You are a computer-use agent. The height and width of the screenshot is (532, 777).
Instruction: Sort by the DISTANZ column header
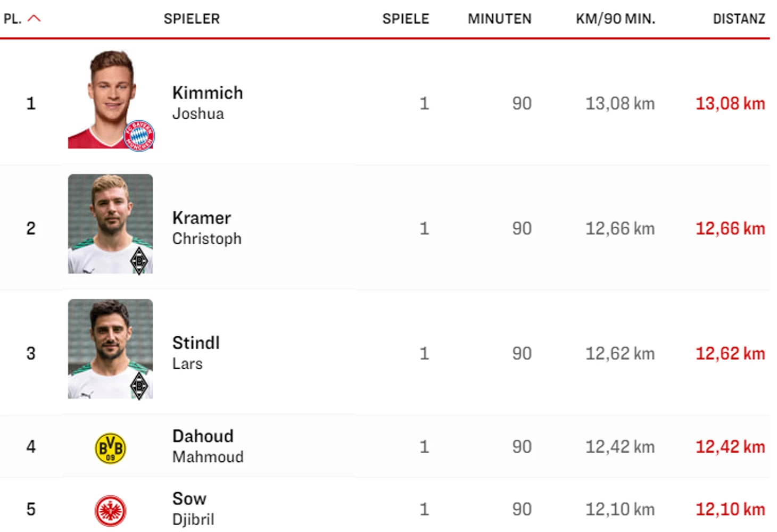[x=739, y=19]
